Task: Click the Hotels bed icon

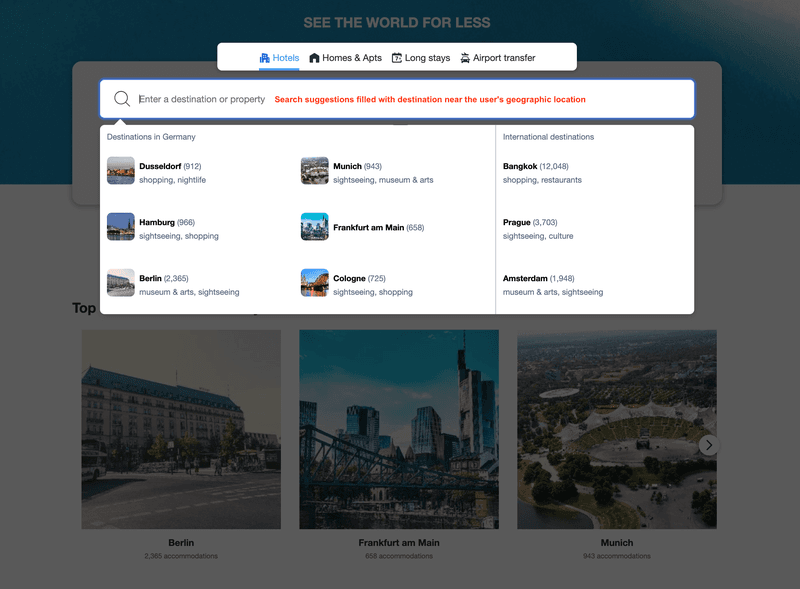Action: tap(265, 58)
